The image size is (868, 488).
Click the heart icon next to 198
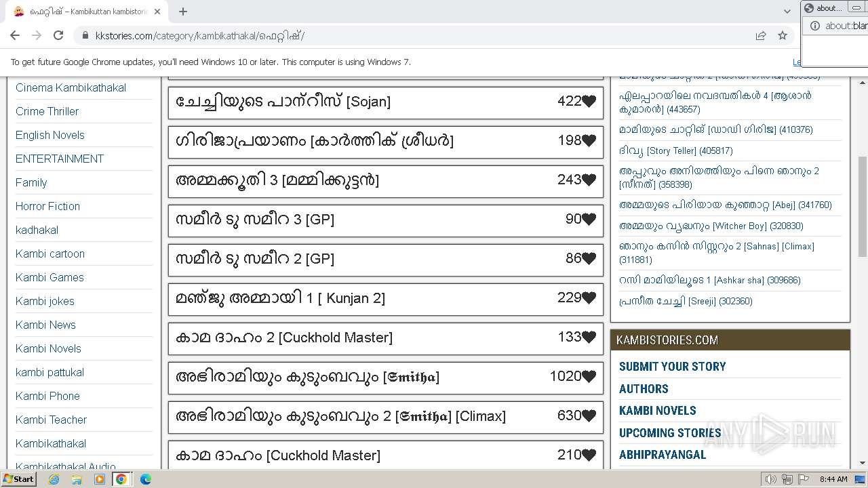tap(589, 141)
